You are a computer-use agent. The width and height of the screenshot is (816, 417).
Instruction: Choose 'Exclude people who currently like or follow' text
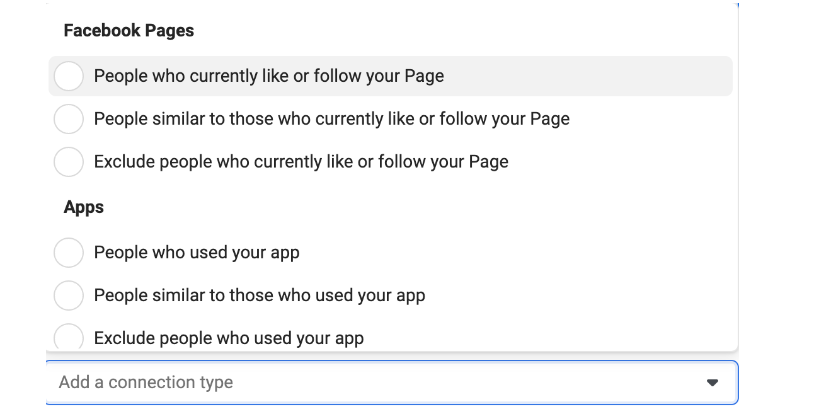point(301,161)
